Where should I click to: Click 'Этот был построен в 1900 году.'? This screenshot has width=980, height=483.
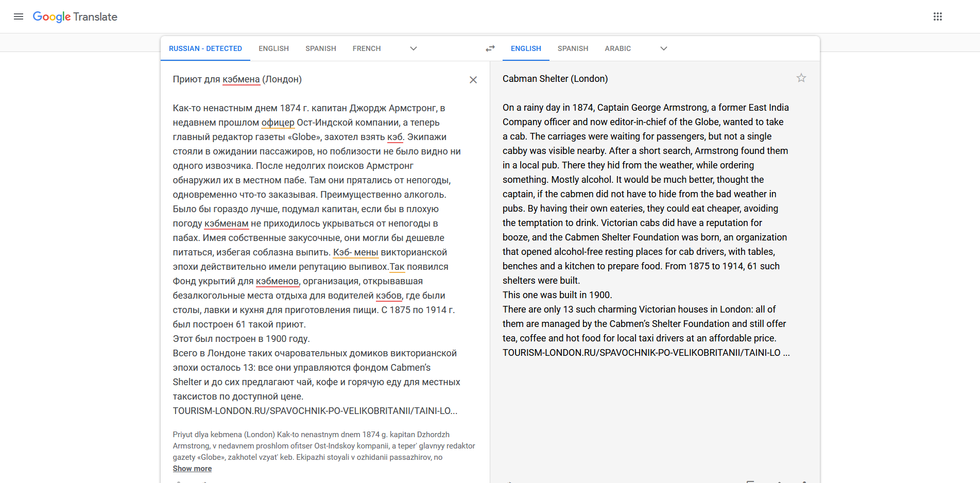(x=241, y=339)
